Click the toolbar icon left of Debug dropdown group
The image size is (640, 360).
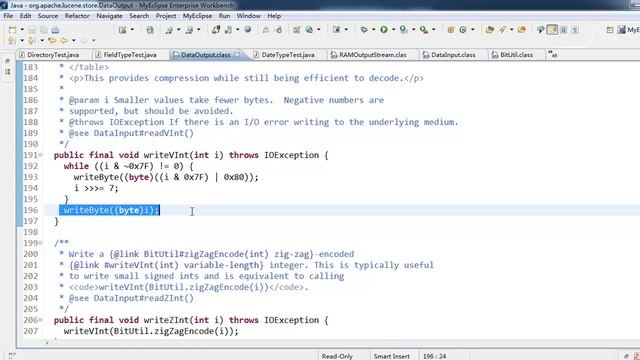[336, 29]
